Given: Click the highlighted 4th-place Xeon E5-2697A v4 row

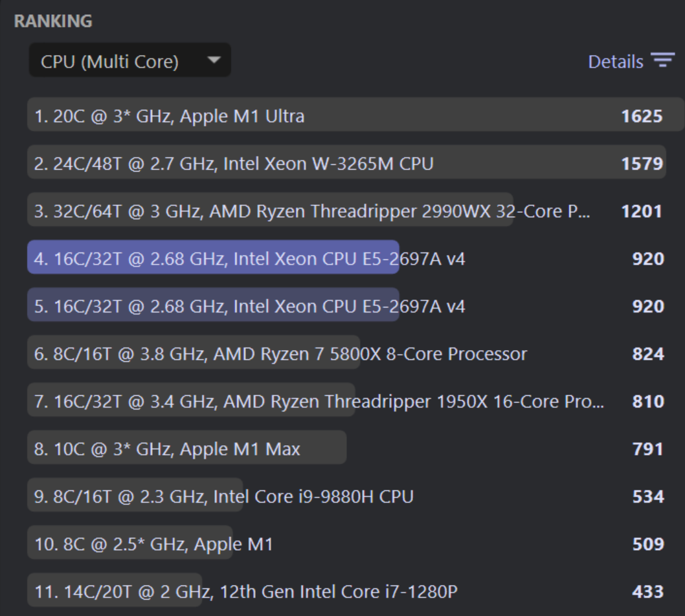Looking at the screenshot, I should tap(347, 257).
